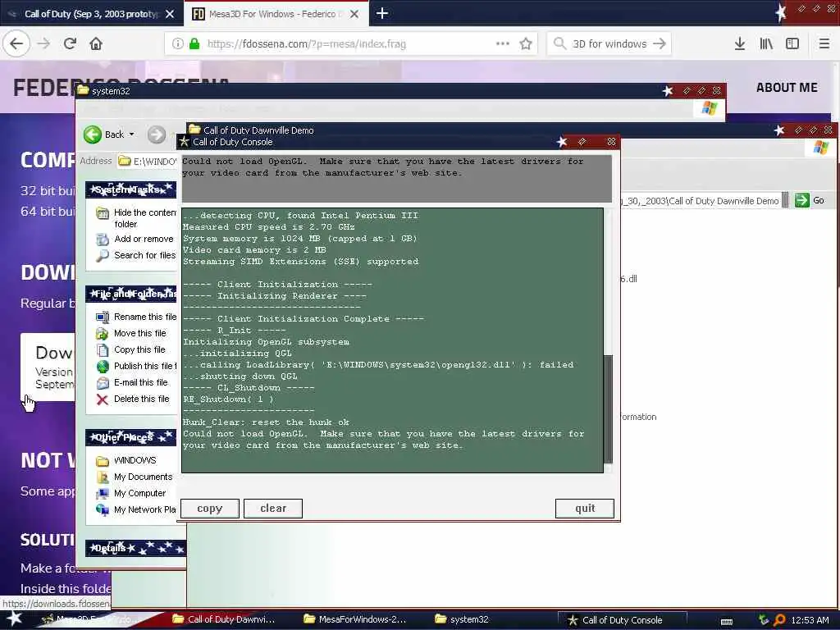
Task: Click the '3D for windows' search field
Action: tap(609, 43)
